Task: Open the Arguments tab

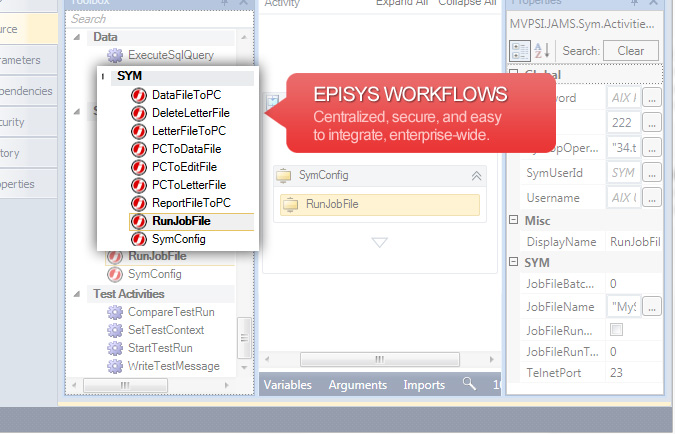Action: click(358, 384)
